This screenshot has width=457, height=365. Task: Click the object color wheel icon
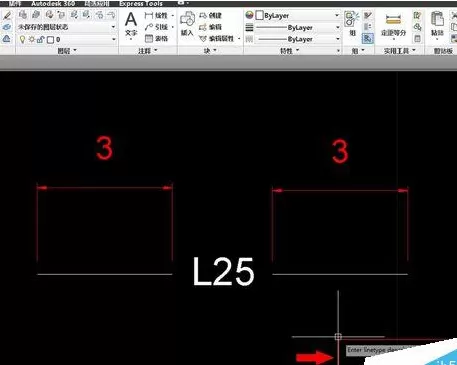pyautogui.click(x=249, y=15)
